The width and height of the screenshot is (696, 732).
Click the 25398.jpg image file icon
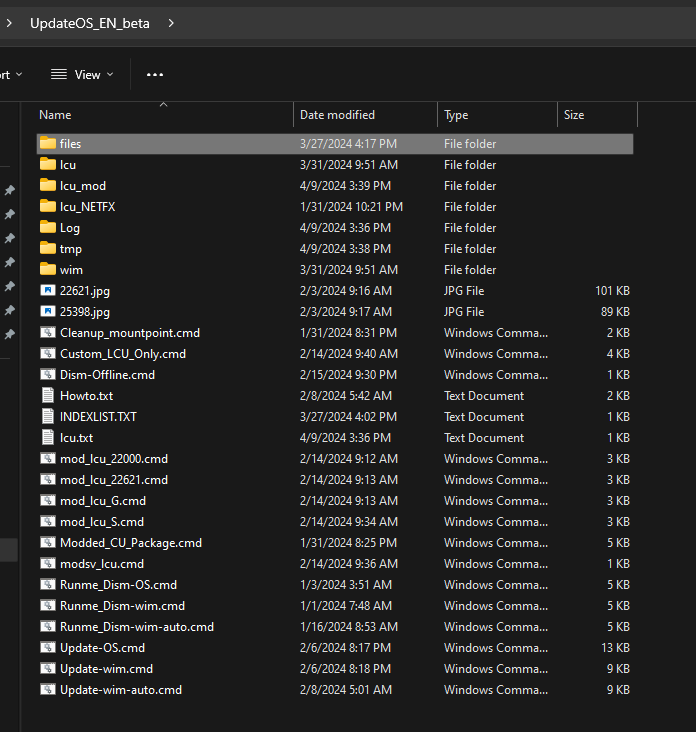pyautogui.click(x=48, y=311)
